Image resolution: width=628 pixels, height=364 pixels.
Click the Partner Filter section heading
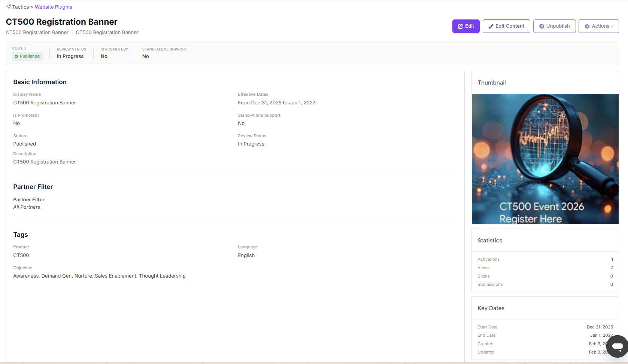click(x=33, y=187)
